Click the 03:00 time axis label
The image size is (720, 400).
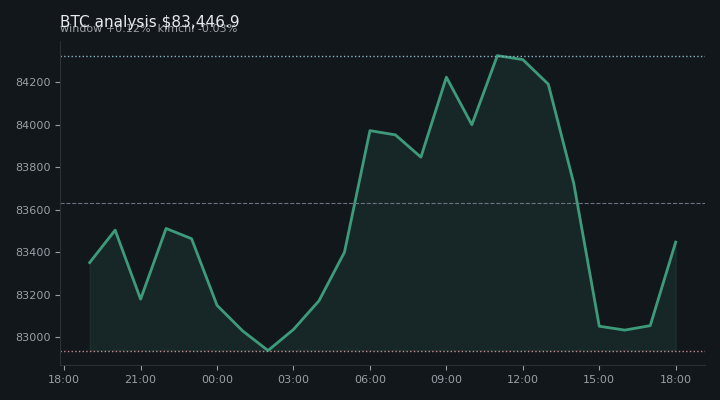293,379
